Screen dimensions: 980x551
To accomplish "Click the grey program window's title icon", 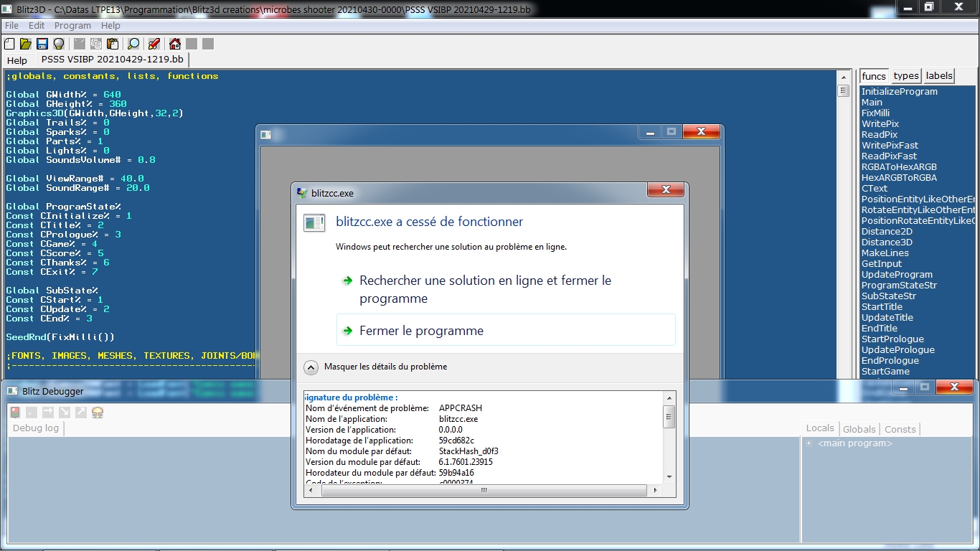I will point(266,134).
